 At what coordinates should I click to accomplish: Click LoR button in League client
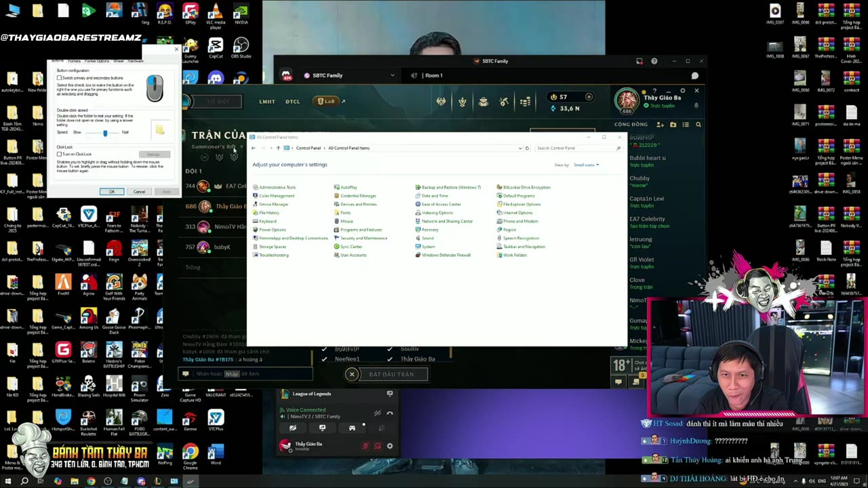(x=326, y=102)
